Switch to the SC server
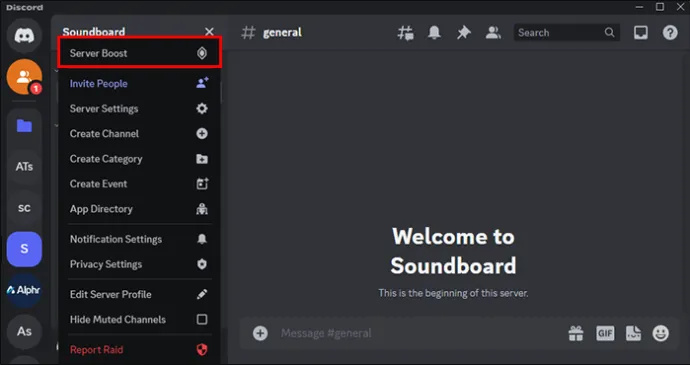Viewport: 690px width, 365px height. [24, 208]
